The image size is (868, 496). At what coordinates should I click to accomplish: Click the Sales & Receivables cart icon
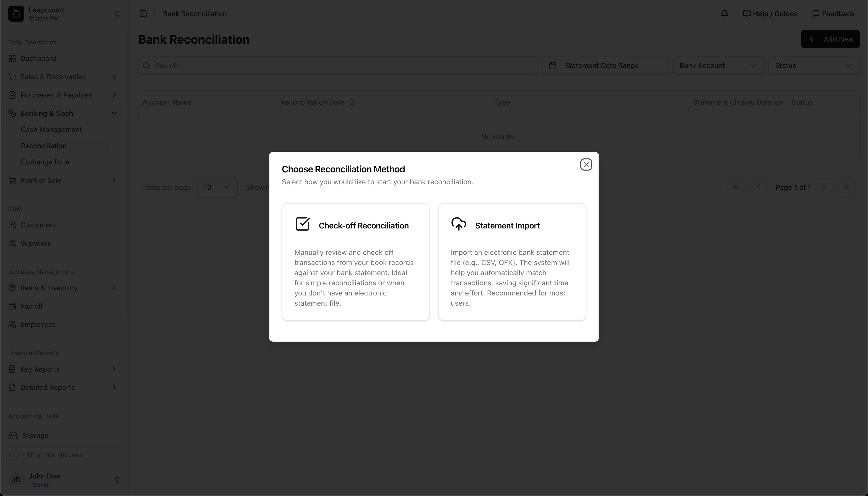point(12,77)
